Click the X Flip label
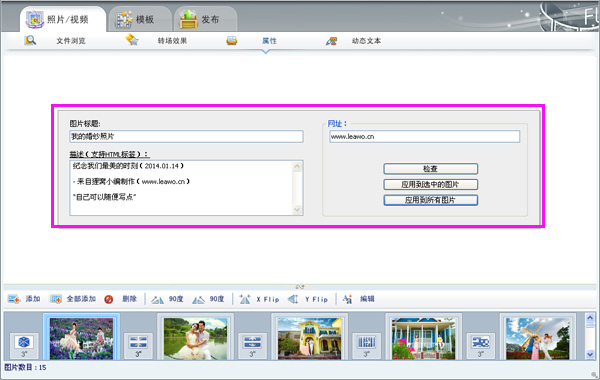The width and height of the screenshot is (600, 380). (268, 299)
